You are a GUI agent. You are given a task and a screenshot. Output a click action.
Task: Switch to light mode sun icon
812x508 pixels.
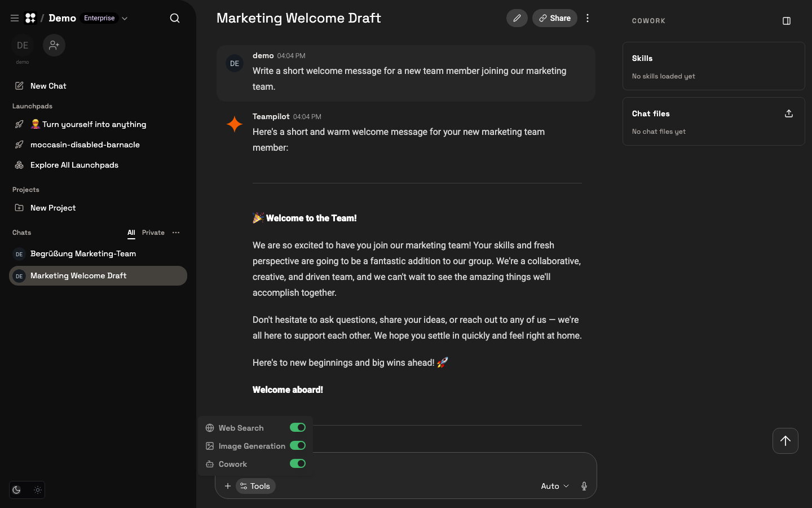(38, 490)
